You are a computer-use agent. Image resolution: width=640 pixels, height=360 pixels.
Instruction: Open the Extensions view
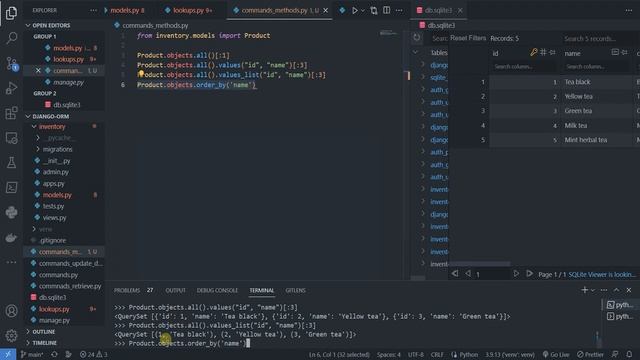(x=11, y=113)
